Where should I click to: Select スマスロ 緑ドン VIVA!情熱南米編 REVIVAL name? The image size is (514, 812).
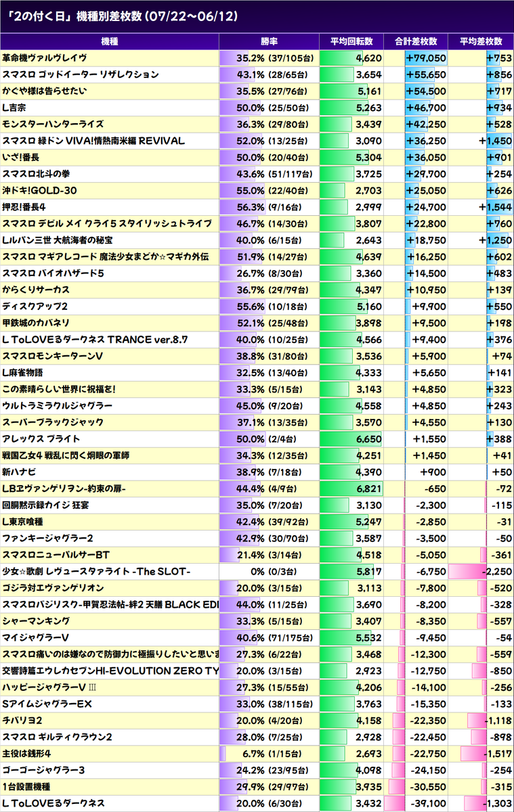pyautogui.click(x=93, y=141)
